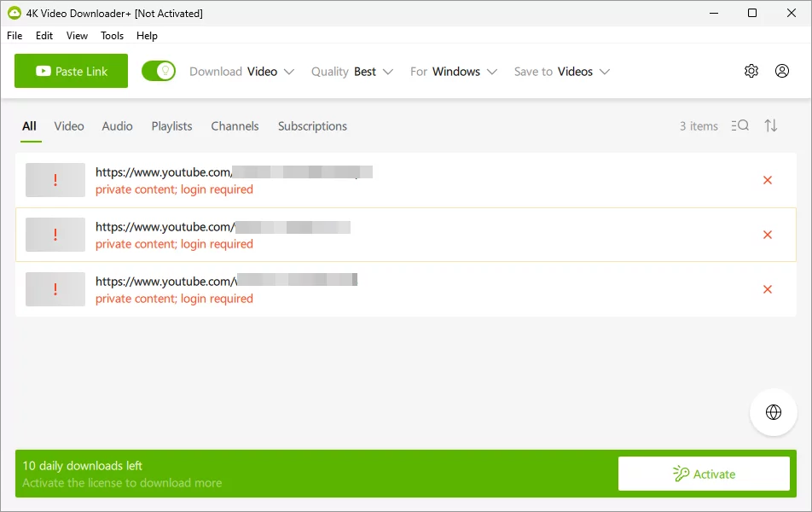The height and width of the screenshot is (512, 812).
Task: Close the 4K Video Downloader window
Action: click(x=792, y=13)
